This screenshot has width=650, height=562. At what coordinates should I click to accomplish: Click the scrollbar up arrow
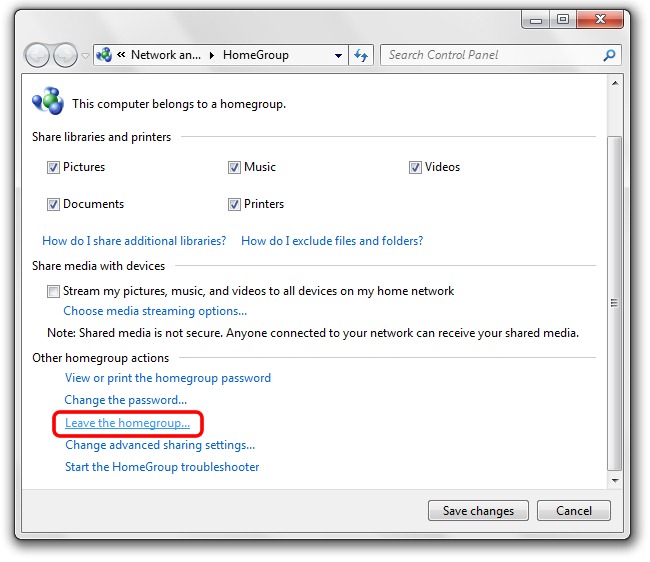coord(615,84)
